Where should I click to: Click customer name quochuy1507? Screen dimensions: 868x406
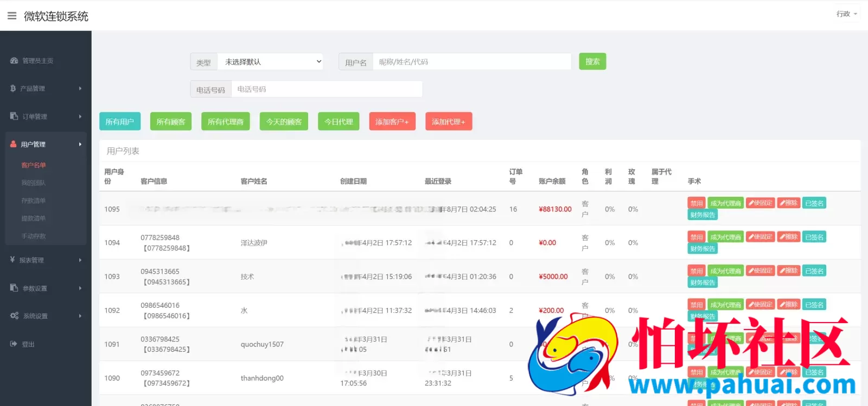click(x=262, y=344)
